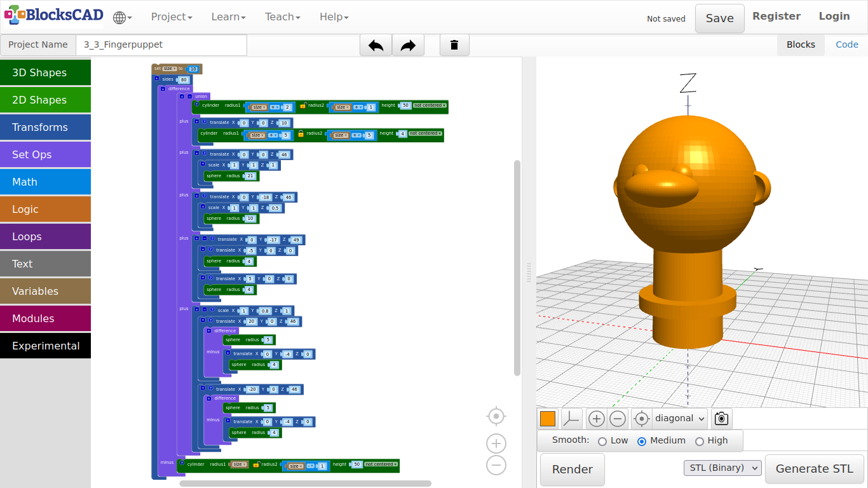Center the blocks workspace view
This screenshot has height=488, width=868.
(496, 416)
